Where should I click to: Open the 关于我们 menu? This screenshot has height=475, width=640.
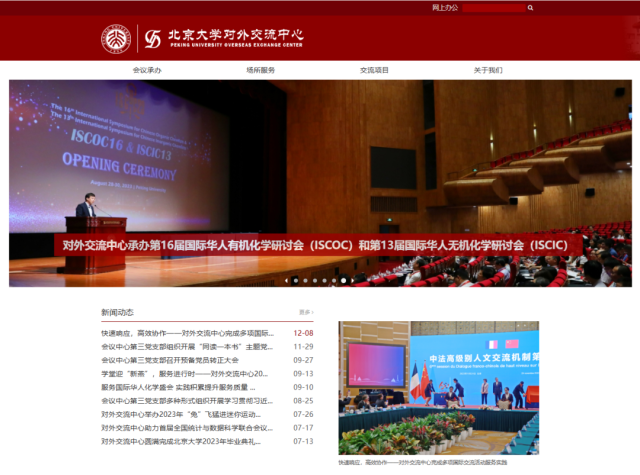(x=488, y=70)
